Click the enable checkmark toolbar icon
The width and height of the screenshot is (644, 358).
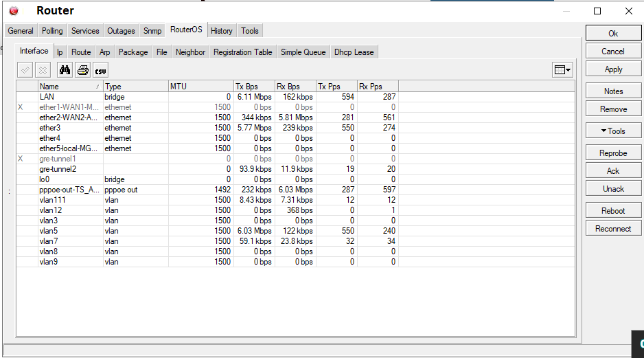coord(25,70)
